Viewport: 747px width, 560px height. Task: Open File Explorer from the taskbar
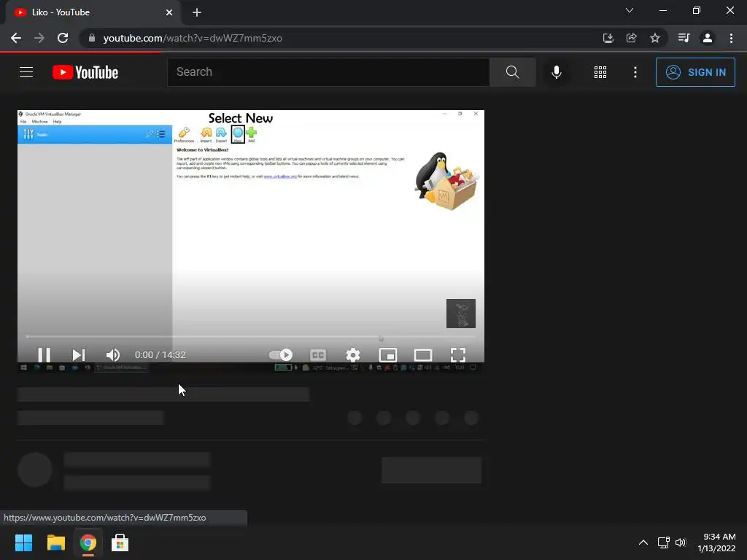pos(55,542)
